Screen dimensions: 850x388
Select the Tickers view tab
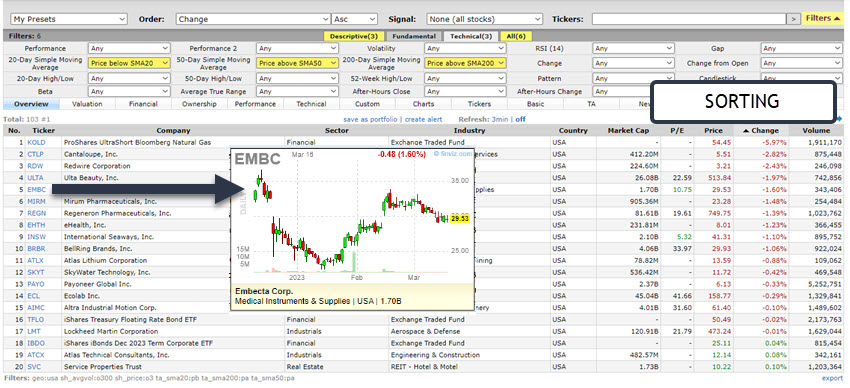[x=479, y=104]
